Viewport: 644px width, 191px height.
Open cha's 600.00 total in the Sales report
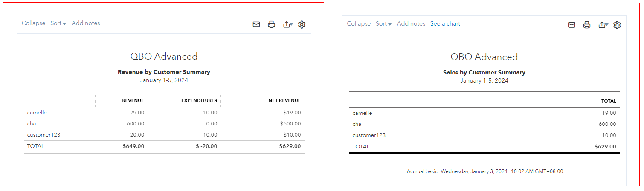click(607, 124)
